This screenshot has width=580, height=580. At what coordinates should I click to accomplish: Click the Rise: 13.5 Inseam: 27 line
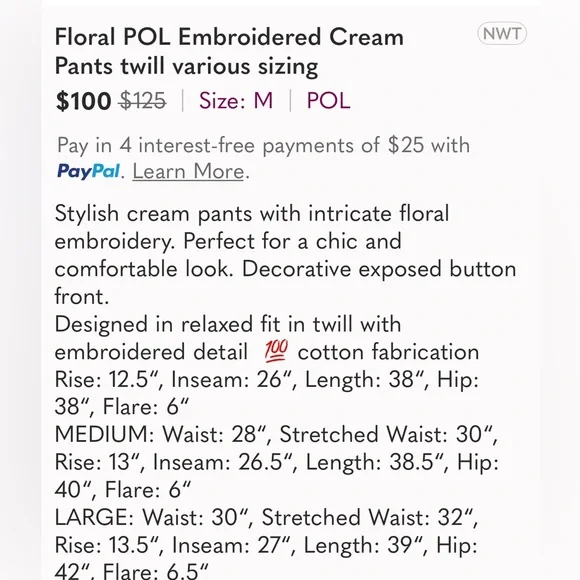pyautogui.click(x=266, y=545)
